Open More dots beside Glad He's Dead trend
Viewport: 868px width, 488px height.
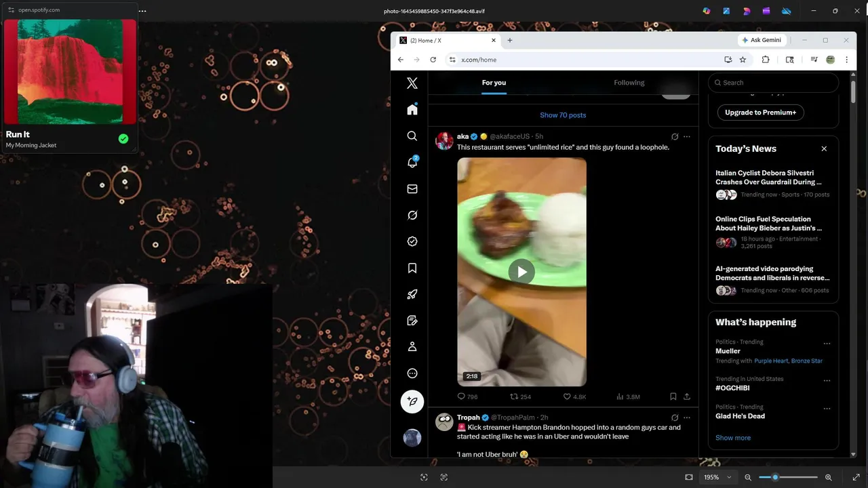click(827, 409)
